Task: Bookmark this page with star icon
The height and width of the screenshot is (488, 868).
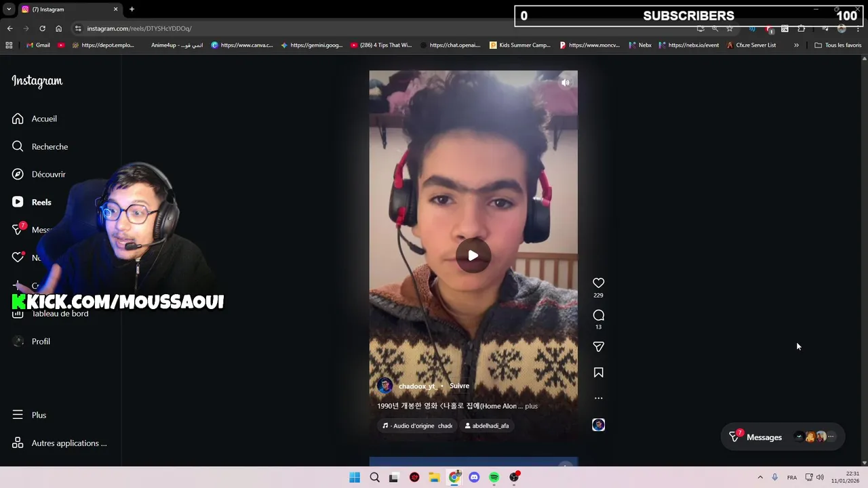Action: click(x=730, y=28)
